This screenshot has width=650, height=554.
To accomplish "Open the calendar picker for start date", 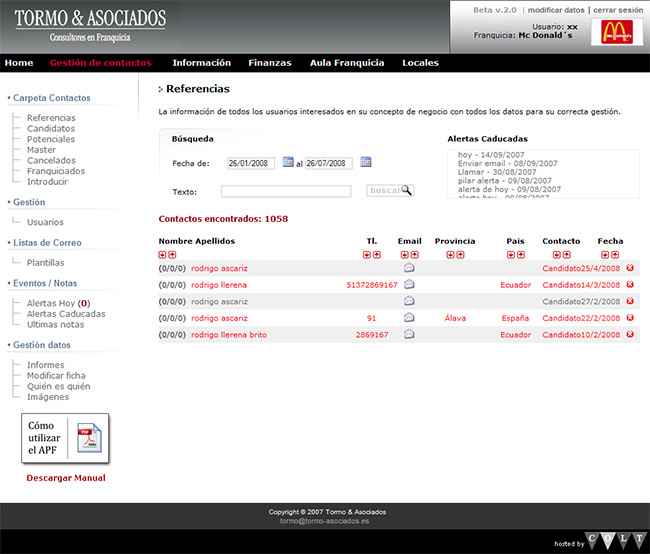I will pyautogui.click(x=288, y=162).
